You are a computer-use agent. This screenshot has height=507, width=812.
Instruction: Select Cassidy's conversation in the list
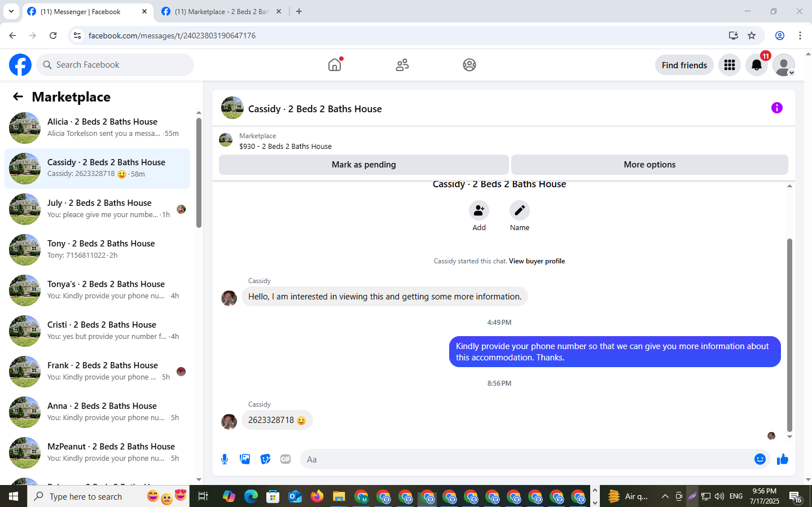coord(97,169)
